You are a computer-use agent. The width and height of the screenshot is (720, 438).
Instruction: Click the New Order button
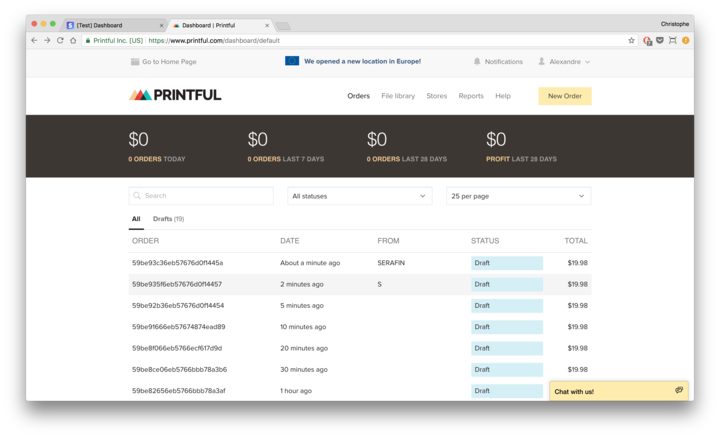click(x=565, y=96)
